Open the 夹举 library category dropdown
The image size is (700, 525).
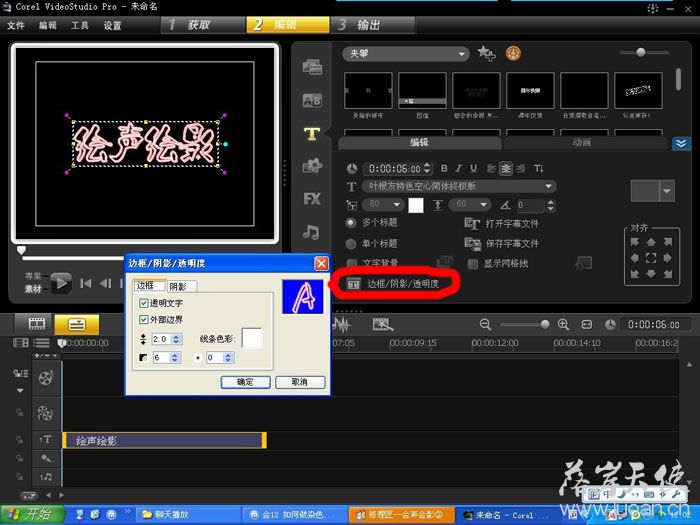[406, 54]
